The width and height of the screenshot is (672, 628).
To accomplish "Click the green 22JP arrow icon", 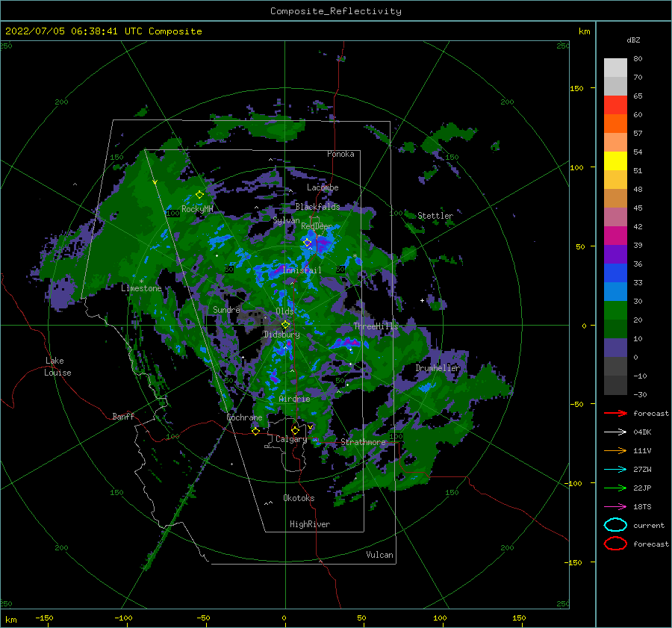I will [615, 488].
